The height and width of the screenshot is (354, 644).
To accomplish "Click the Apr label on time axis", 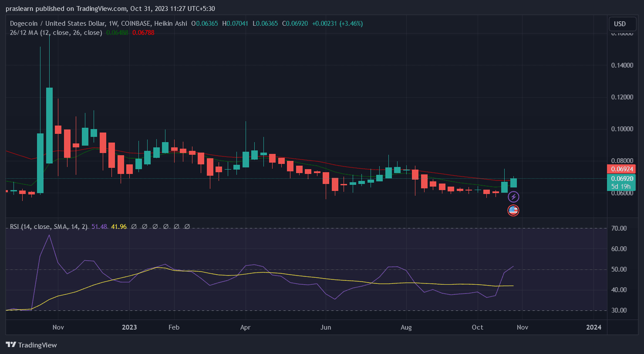I will tap(245, 327).
